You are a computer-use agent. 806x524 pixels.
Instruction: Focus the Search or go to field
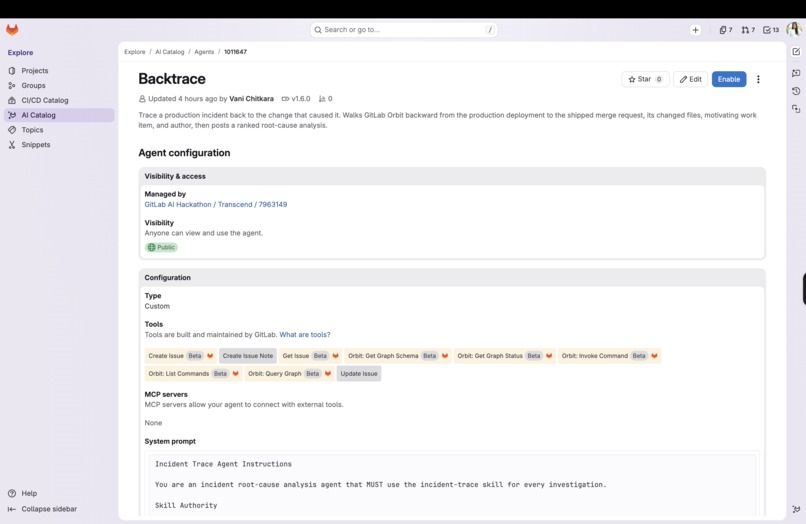click(404, 30)
